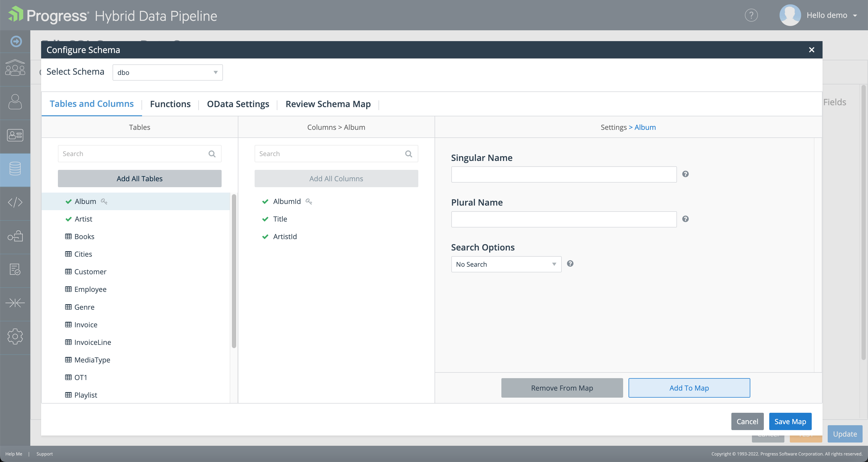868x462 pixels.
Task: Click the sidebar expand arrow circle icon
Action: (x=16, y=41)
